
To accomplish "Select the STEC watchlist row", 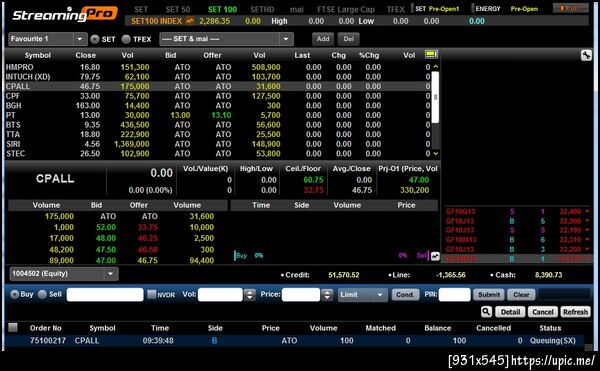I will point(217,154).
